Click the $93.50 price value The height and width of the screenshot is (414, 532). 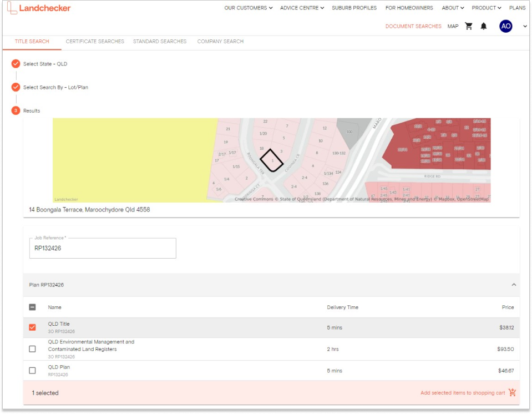point(505,349)
